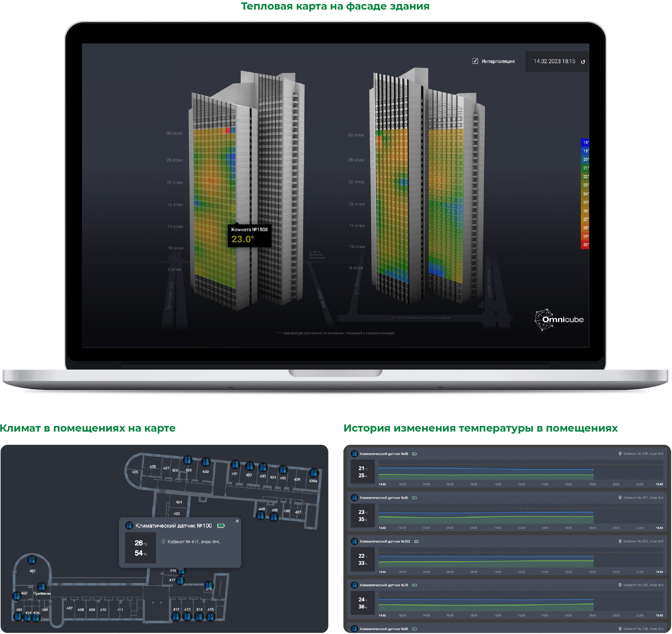The height and width of the screenshot is (634, 672).
Task: Click the 12:00 mark on sensor №78 chart
Action: coord(521,615)
